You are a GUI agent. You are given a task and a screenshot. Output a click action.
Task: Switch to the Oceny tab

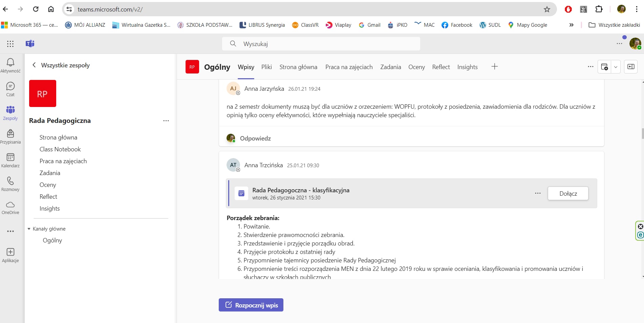pyautogui.click(x=416, y=67)
